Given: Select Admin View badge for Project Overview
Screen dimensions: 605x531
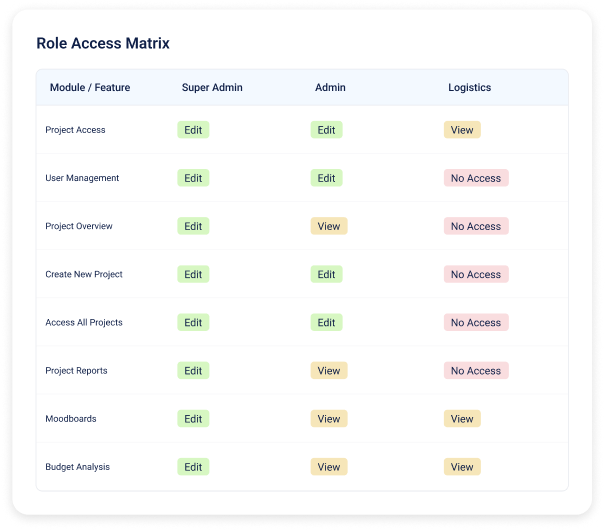Looking at the screenshot, I should pyautogui.click(x=329, y=226).
